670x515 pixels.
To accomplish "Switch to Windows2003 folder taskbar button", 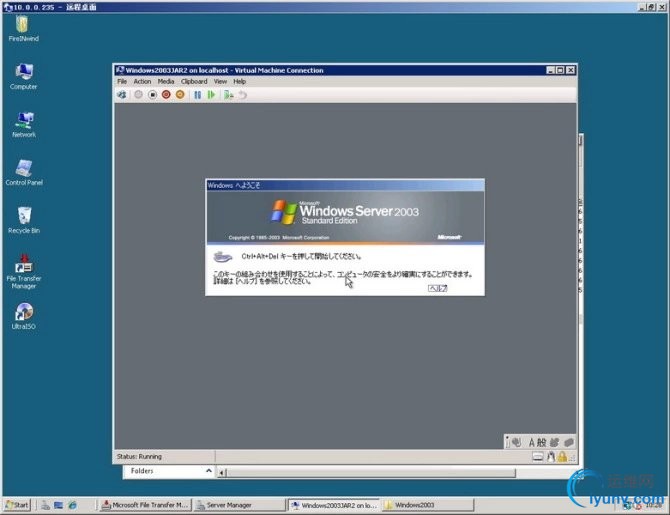I will tap(428, 505).
